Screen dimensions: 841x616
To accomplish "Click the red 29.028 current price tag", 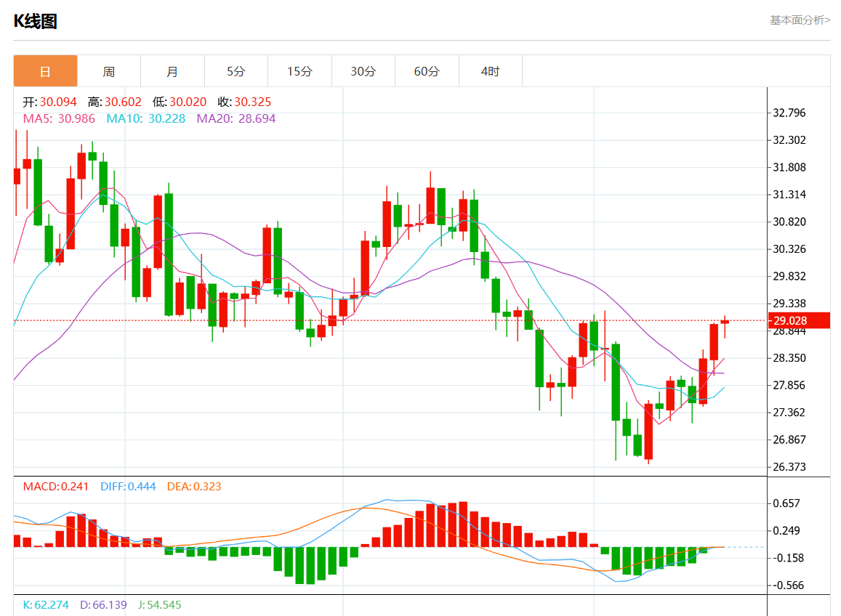I will point(799,320).
